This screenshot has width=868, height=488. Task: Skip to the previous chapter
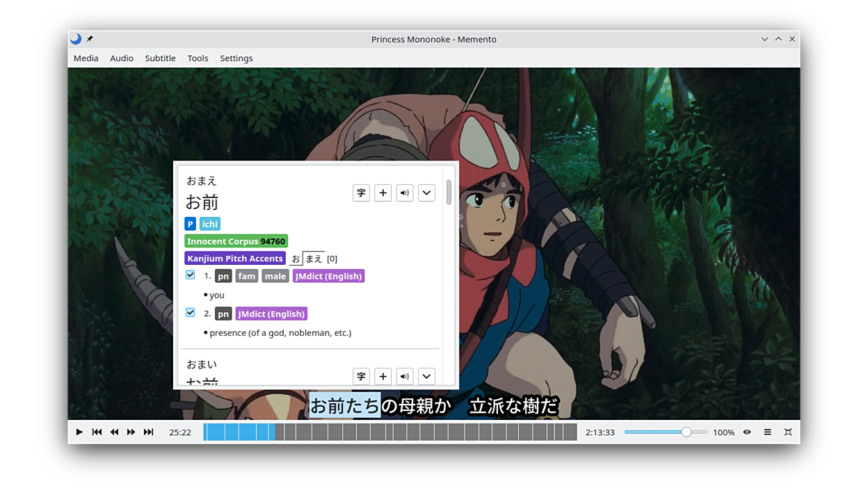[x=97, y=432]
